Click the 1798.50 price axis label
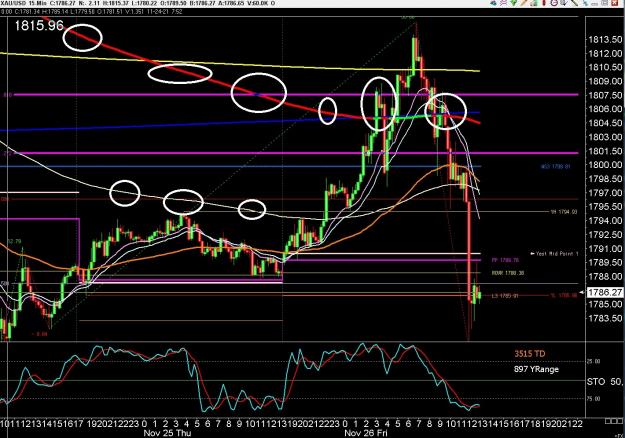This screenshot has width=625, height=438. 605,179
